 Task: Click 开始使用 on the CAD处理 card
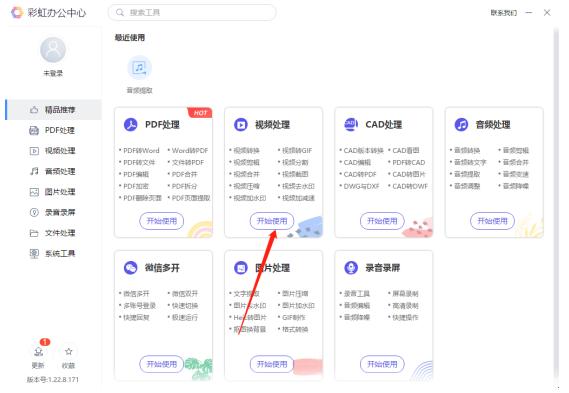pyautogui.click(x=382, y=221)
